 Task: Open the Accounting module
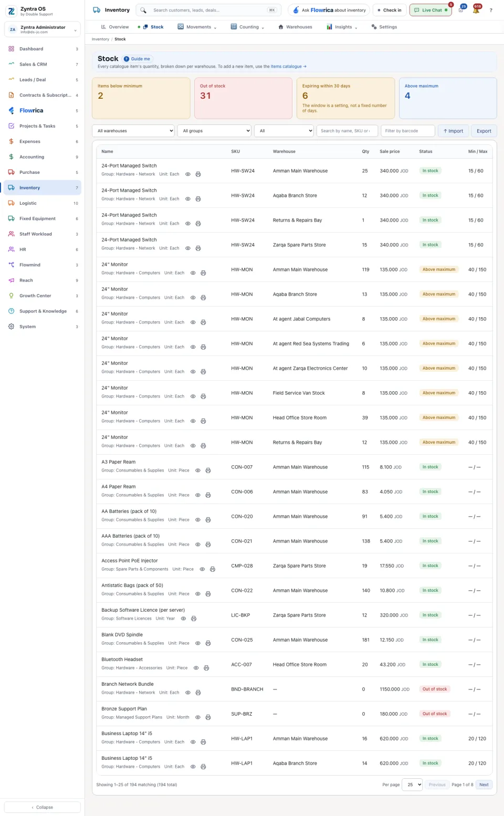coord(43,157)
